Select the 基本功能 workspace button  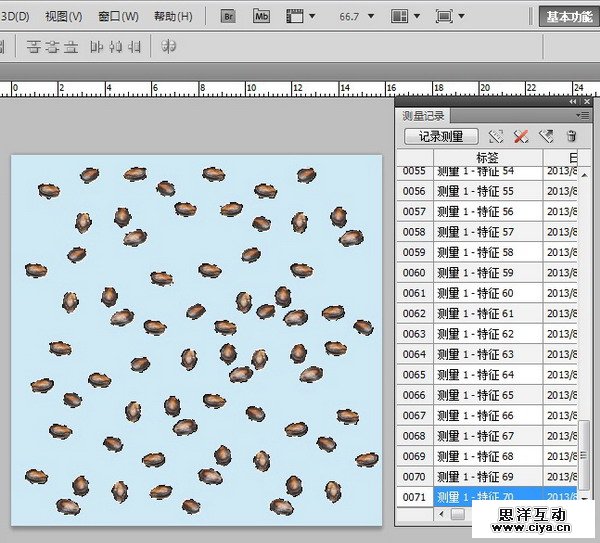tap(570, 17)
